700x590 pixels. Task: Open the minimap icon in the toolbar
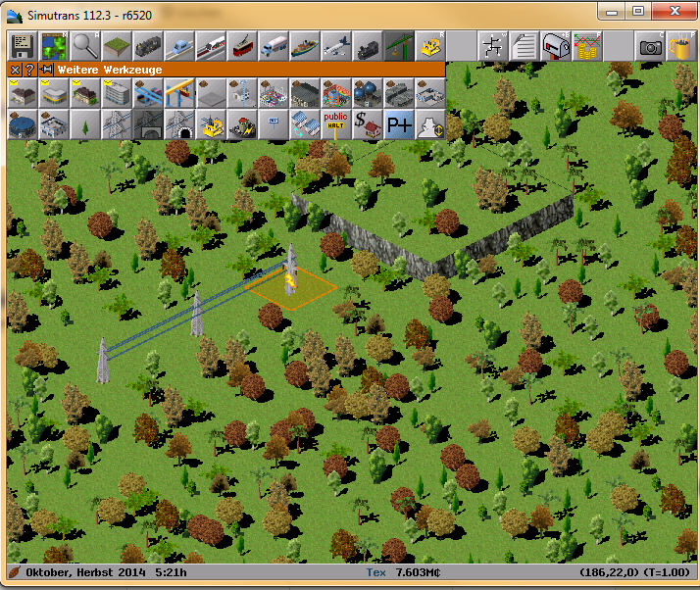(x=54, y=46)
